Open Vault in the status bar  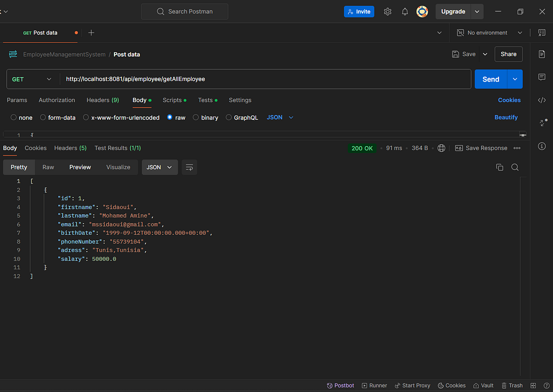(x=483, y=386)
